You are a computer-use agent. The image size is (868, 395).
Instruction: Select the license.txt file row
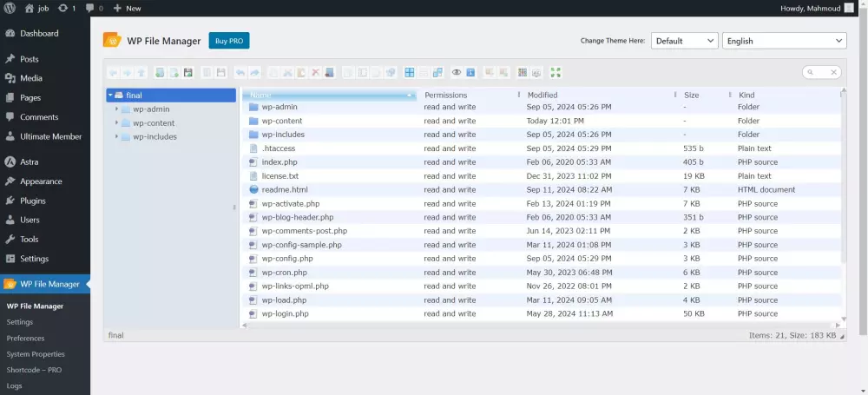tap(542, 175)
